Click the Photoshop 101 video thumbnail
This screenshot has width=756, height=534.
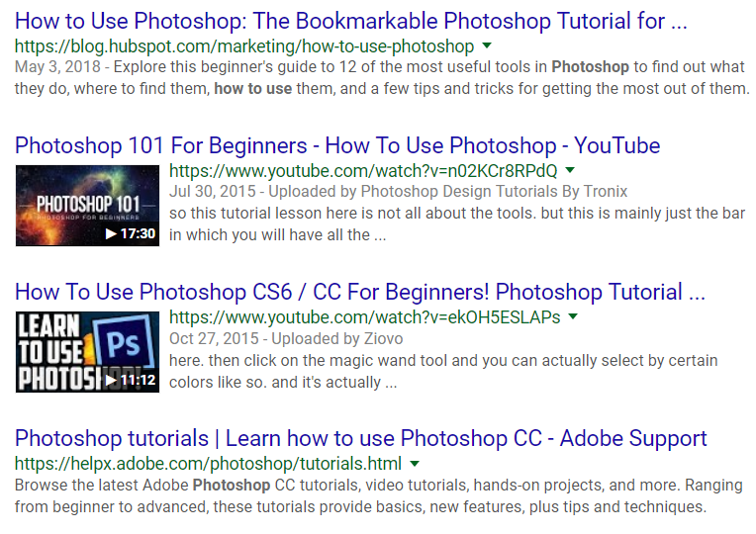(x=87, y=206)
